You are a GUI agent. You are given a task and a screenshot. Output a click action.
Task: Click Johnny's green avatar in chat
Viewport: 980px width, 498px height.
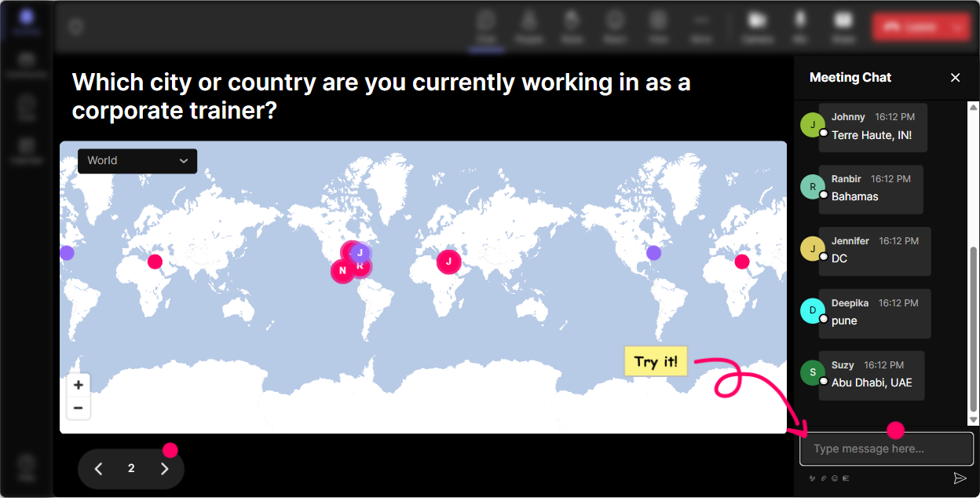(813, 125)
